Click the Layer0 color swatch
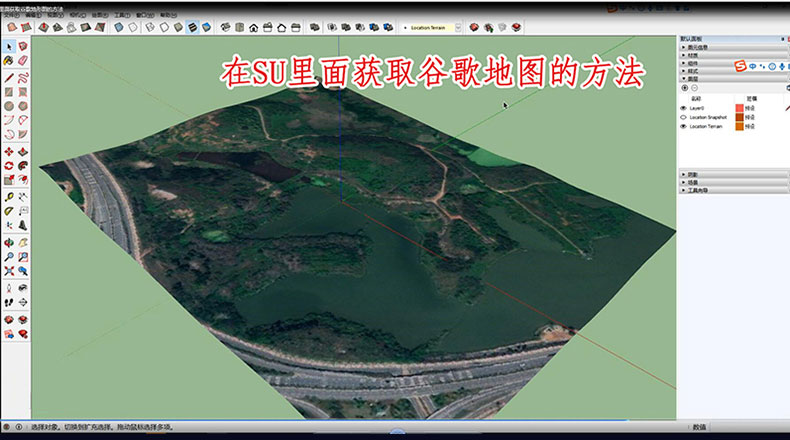Screen dimensions: 790x440 (x=739, y=108)
